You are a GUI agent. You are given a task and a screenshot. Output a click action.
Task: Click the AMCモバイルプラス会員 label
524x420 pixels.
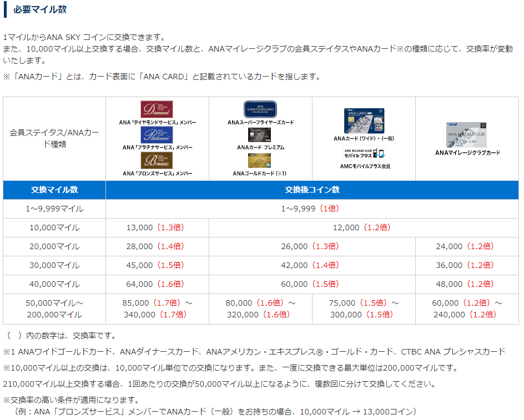pos(365,166)
